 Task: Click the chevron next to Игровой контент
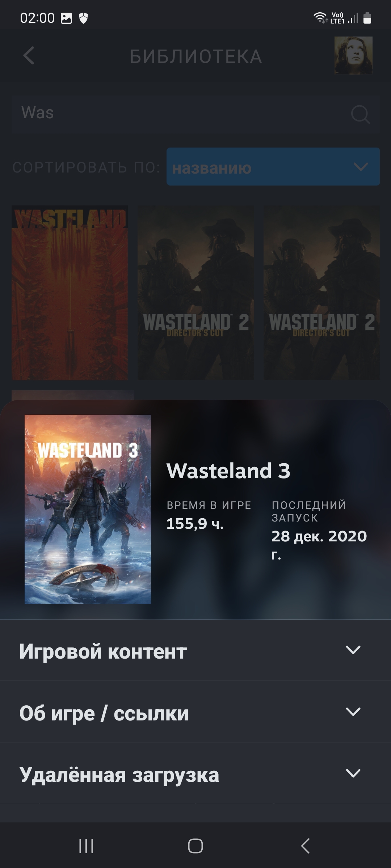[353, 650]
